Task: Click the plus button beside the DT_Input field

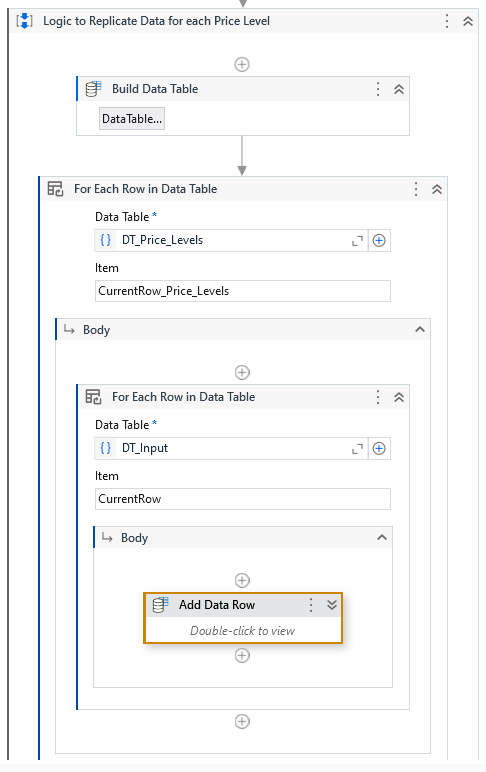Action: point(379,449)
